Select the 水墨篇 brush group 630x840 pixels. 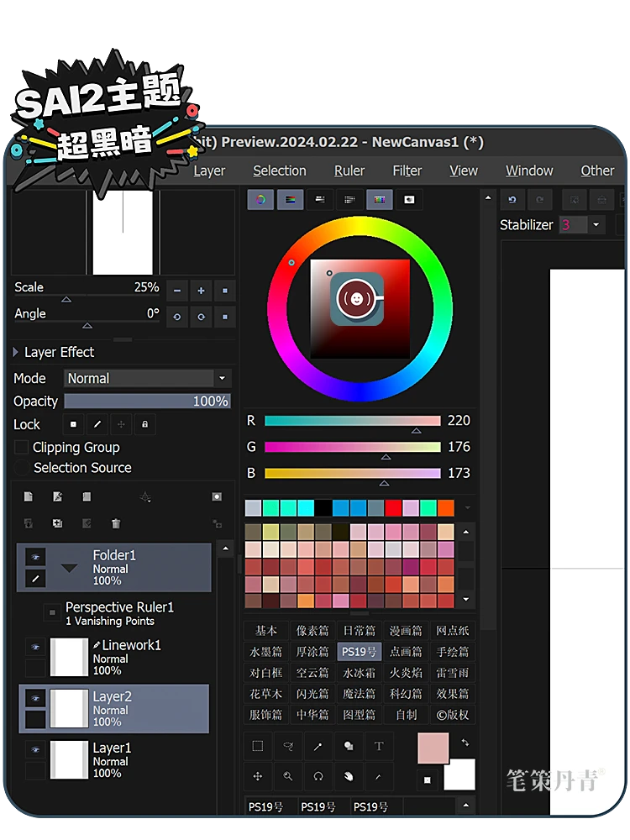coord(266,652)
